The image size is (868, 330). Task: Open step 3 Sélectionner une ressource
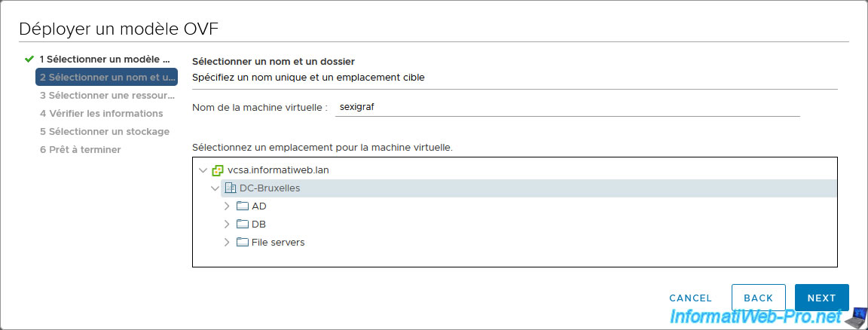pyautogui.click(x=106, y=96)
